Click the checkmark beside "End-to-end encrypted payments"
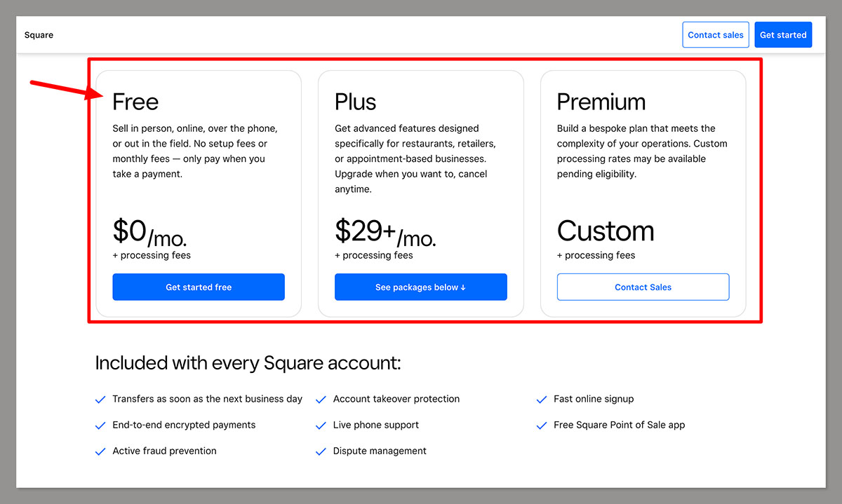The width and height of the screenshot is (842, 504). pyautogui.click(x=100, y=425)
